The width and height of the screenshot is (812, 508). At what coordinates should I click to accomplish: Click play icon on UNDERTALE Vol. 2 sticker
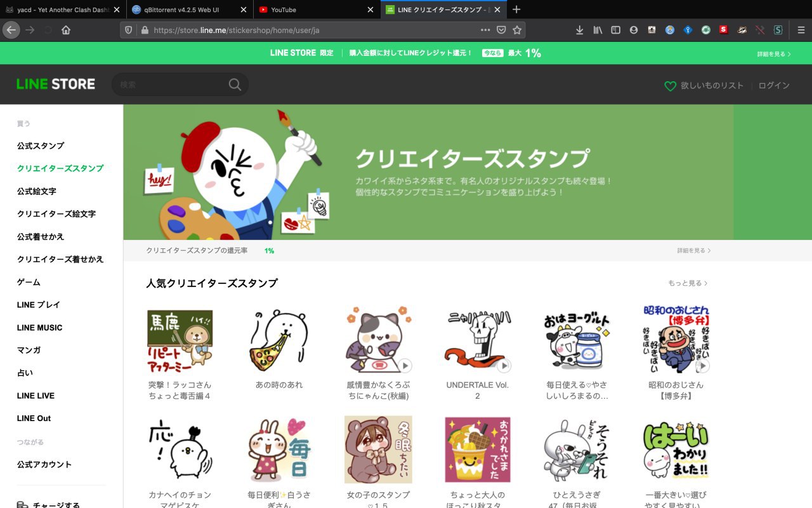click(504, 366)
